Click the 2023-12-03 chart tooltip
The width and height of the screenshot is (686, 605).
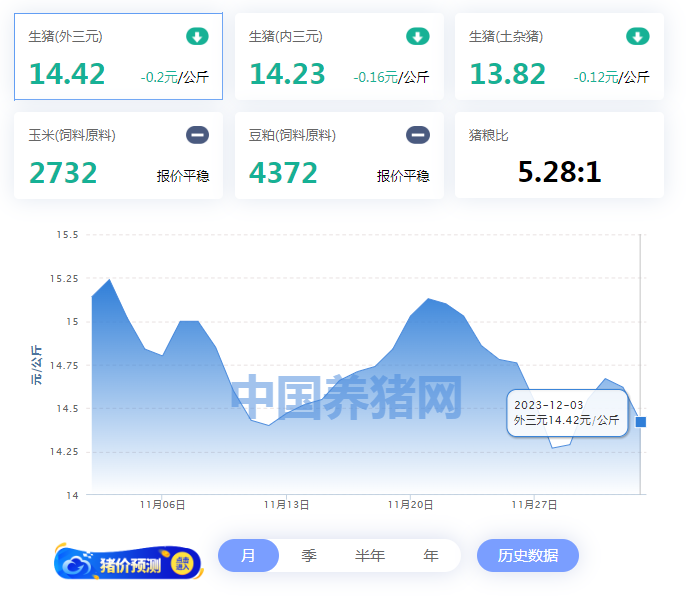point(567,412)
